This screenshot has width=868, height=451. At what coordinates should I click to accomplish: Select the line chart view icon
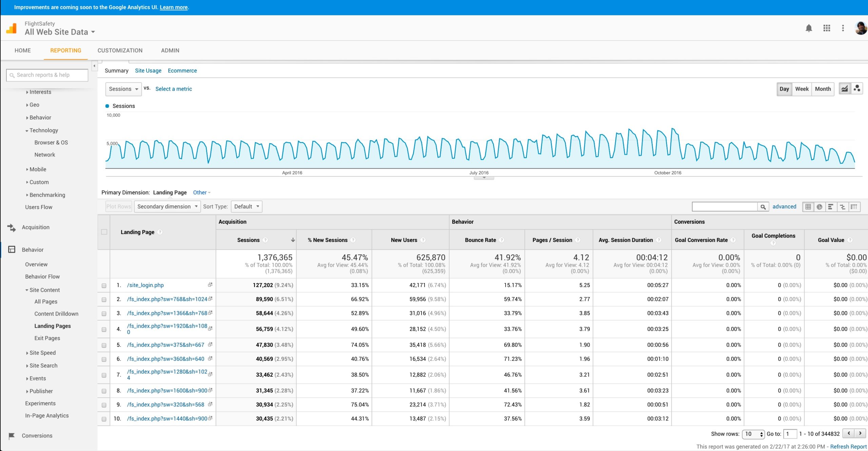tap(845, 89)
